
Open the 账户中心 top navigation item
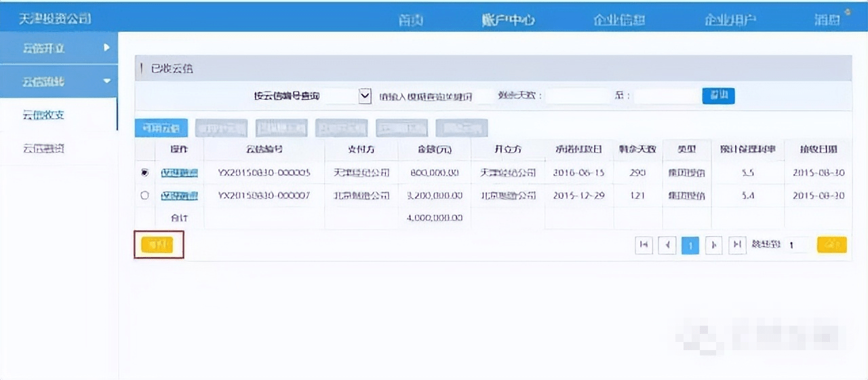pos(508,20)
